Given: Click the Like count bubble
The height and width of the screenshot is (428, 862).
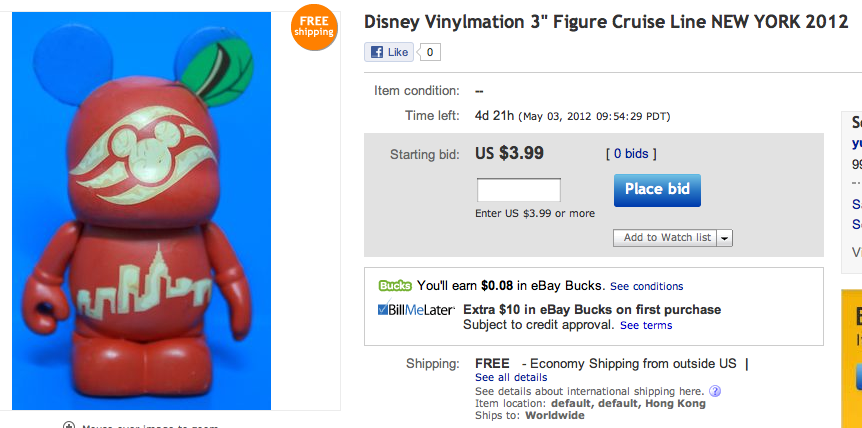Looking at the screenshot, I should point(429,52).
